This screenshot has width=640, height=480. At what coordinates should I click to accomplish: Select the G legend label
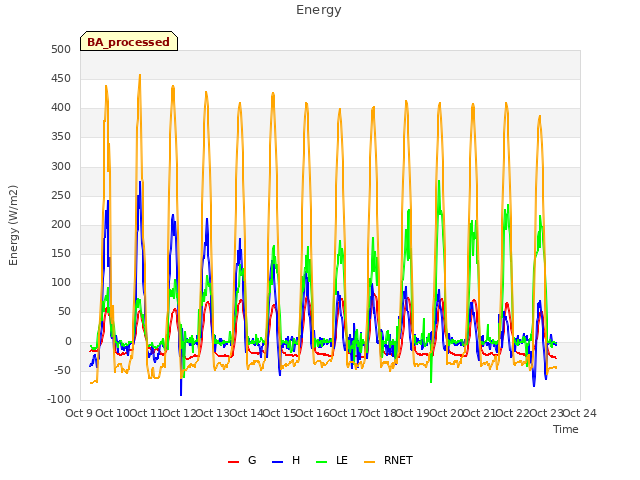pos(252,460)
